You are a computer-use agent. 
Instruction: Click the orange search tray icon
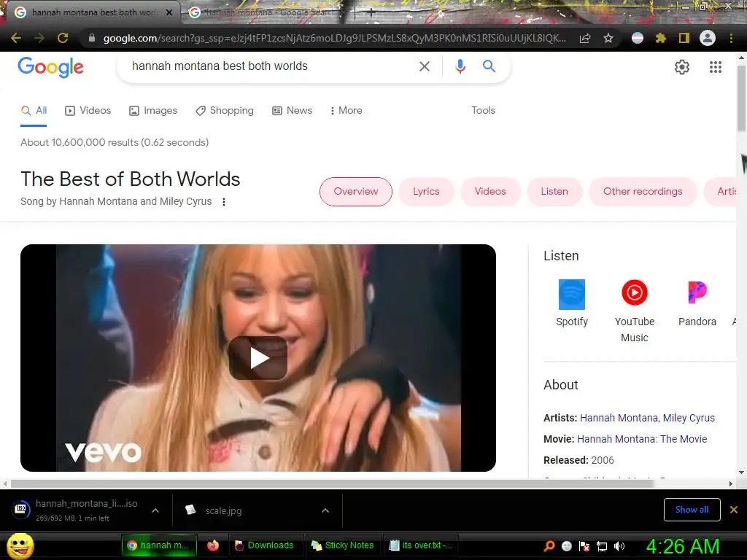[549, 546]
